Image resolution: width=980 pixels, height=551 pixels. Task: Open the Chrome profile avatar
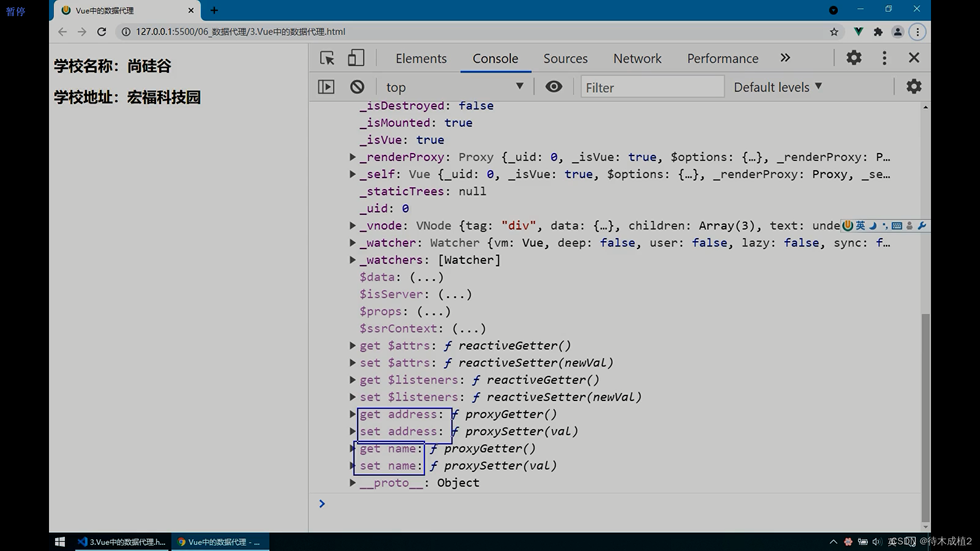point(898,32)
